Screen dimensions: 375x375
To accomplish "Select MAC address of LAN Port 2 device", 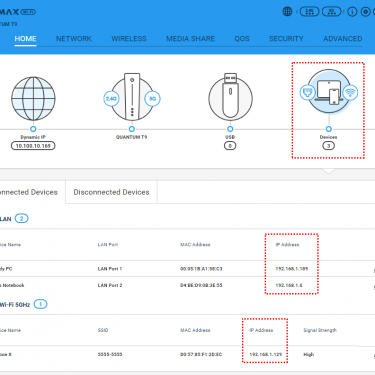I will (201, 285).
